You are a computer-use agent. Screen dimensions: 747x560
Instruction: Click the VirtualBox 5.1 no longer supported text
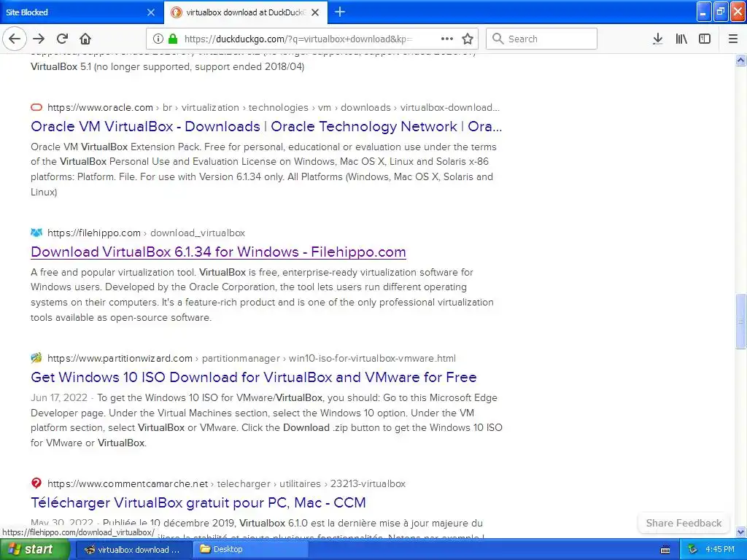tap(167, 66)
